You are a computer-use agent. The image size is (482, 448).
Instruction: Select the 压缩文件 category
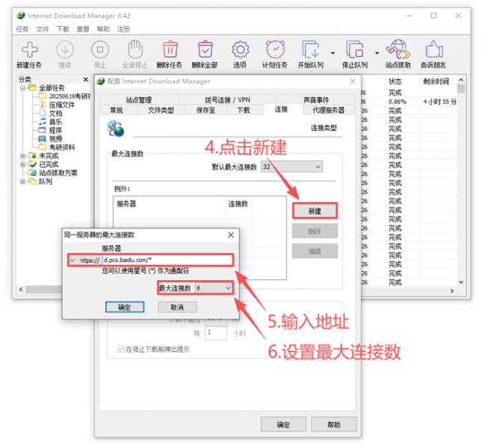[62, 105]
